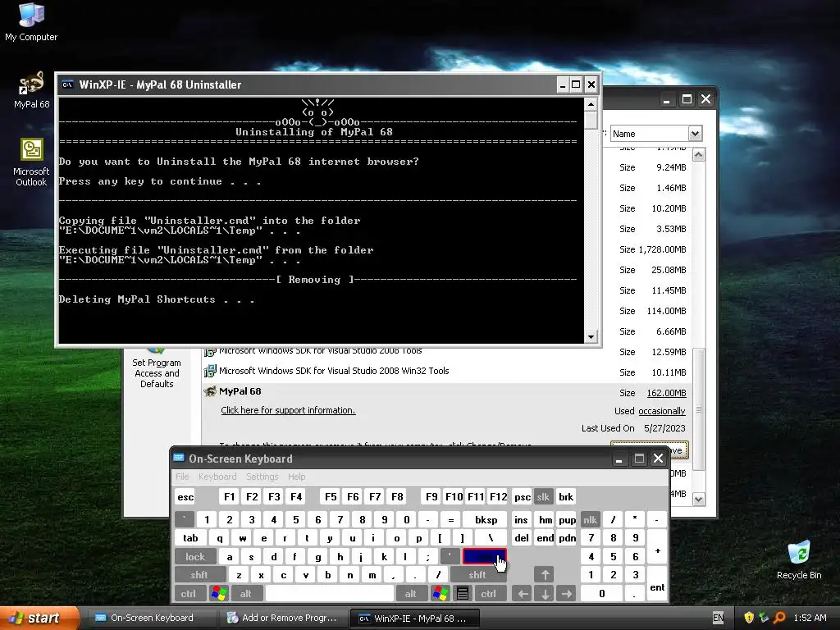Click the 'occasionally' usage frequency value
Image resolution: width=840 pixels, height=630 pixels.
coord(662,411)
